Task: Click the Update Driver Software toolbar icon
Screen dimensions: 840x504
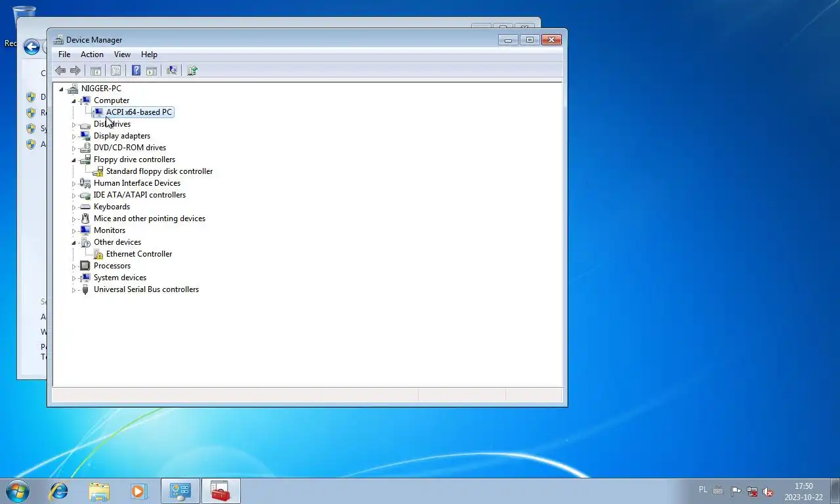Action: 192,70
